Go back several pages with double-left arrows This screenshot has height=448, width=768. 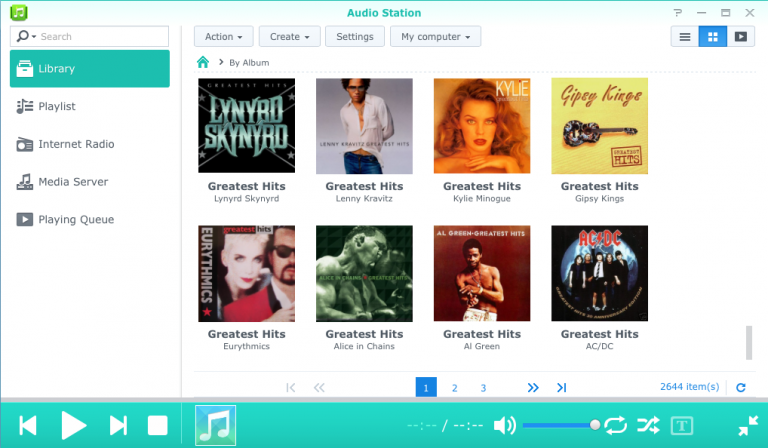click(x=319, y=388)
